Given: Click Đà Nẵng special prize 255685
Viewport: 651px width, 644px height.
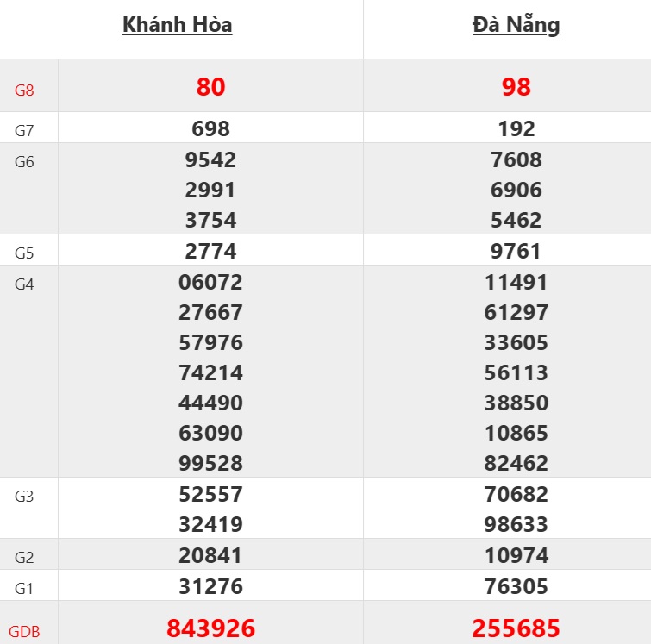Looking at the screenshot, I should [x=516, y=628].
